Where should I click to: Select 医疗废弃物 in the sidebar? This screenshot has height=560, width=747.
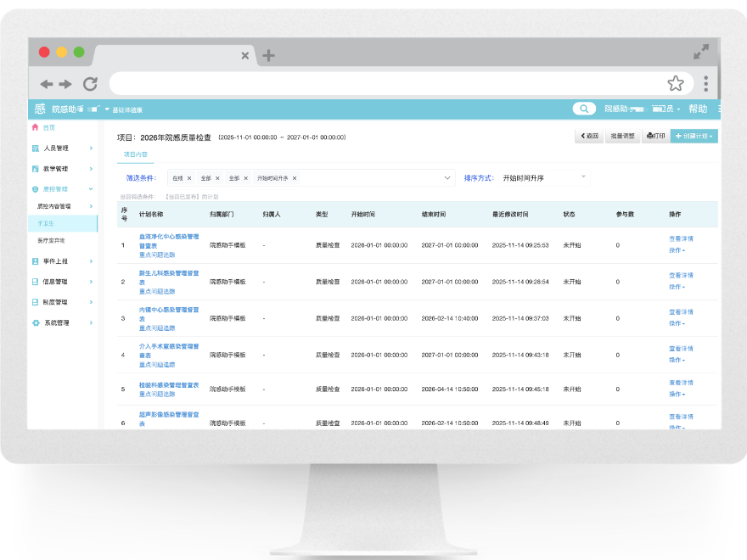pyautogui.click(x=51, y=240)
